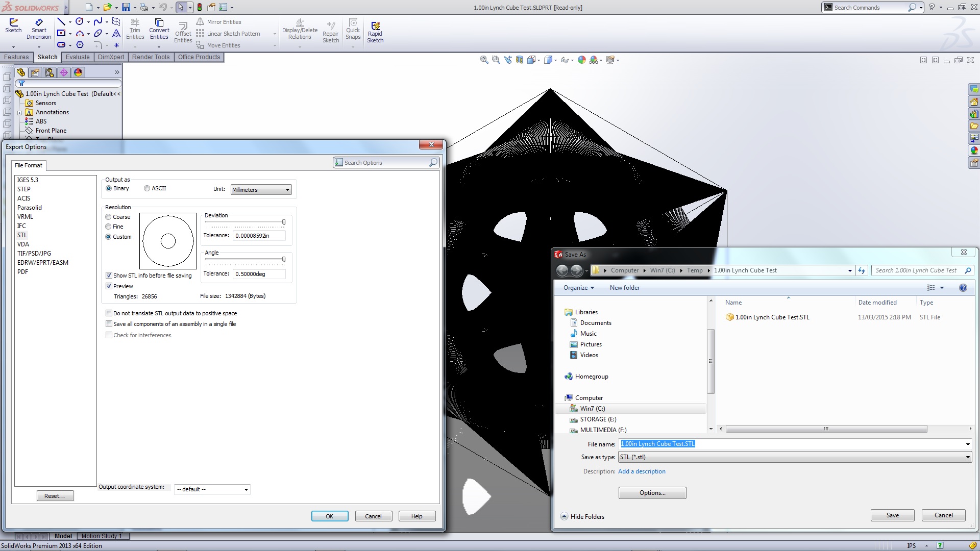Select the Trim Entities tool
The width and height of the screenshot is (980, 551).
135,29
